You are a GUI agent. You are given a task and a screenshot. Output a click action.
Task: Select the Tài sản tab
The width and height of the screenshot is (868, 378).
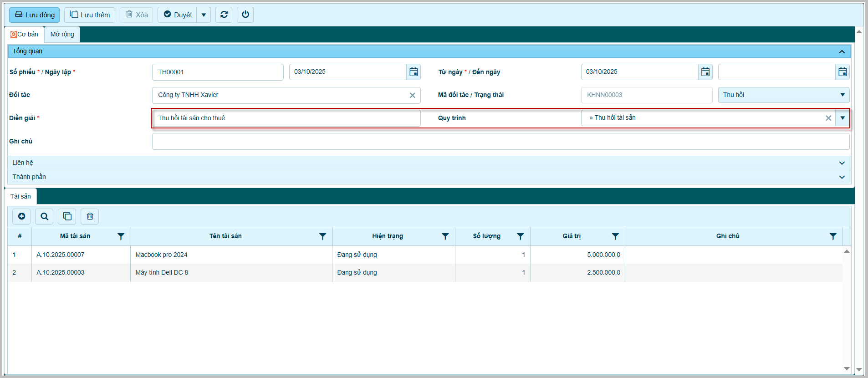tap(20, 196)
